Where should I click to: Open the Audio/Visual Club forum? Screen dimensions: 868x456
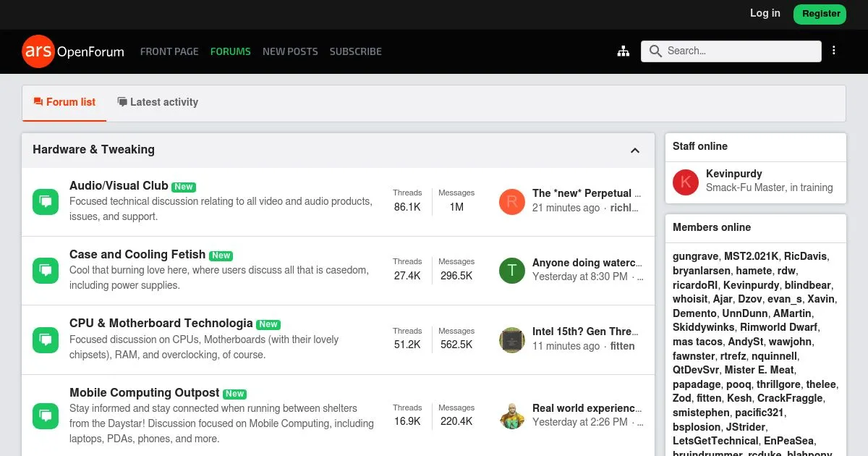[119, 185]
